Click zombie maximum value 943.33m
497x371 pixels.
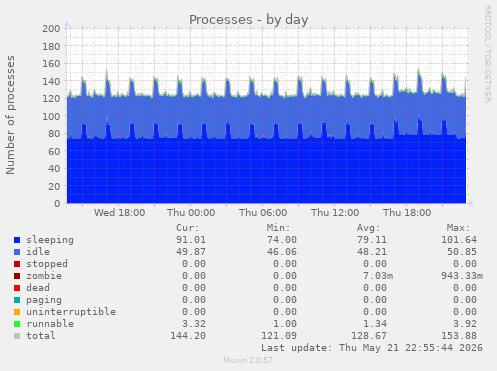coord(462,276)
